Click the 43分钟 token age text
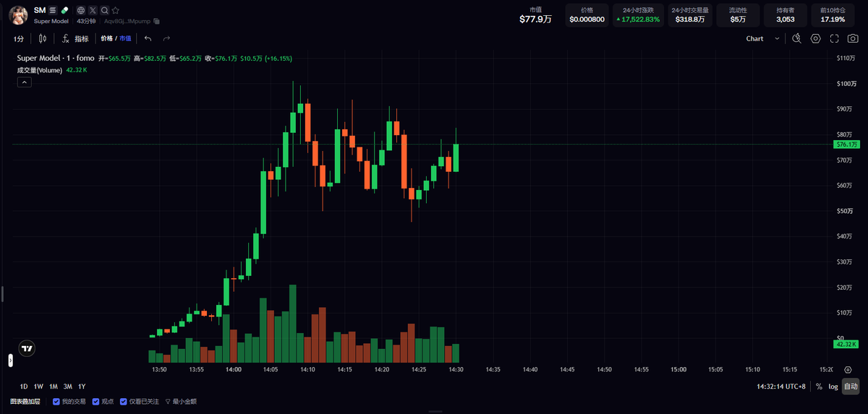 (86, 22)
